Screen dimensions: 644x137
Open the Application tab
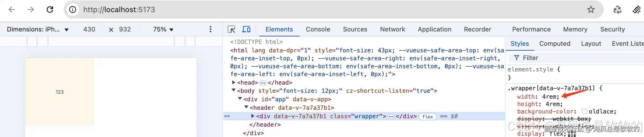click(x=434, y=29)
